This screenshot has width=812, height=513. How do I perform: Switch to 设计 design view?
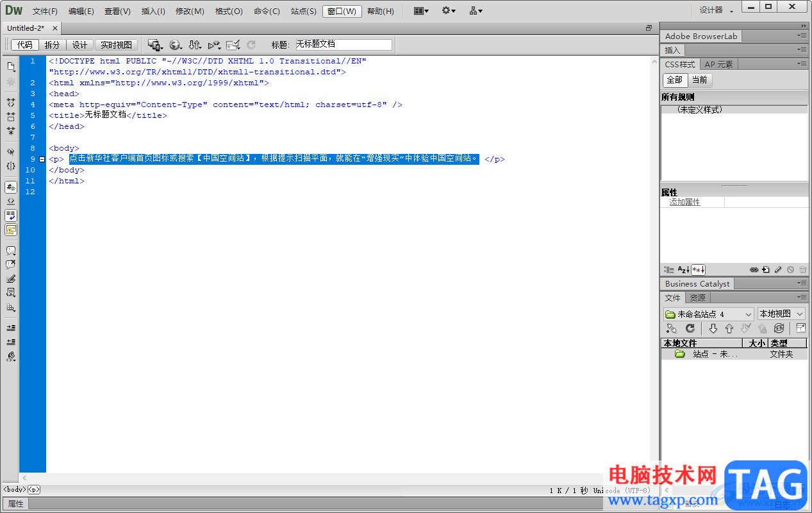click(x=79, y=45)
